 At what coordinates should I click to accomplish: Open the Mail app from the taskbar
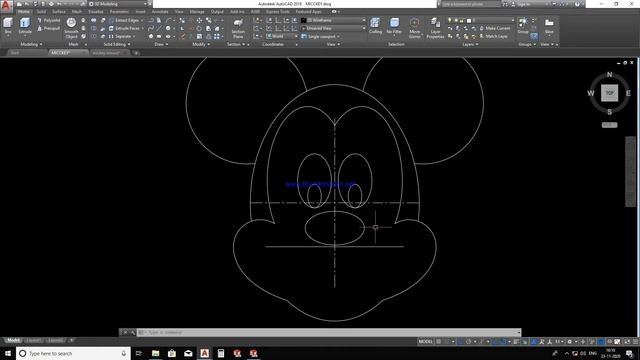188,353
